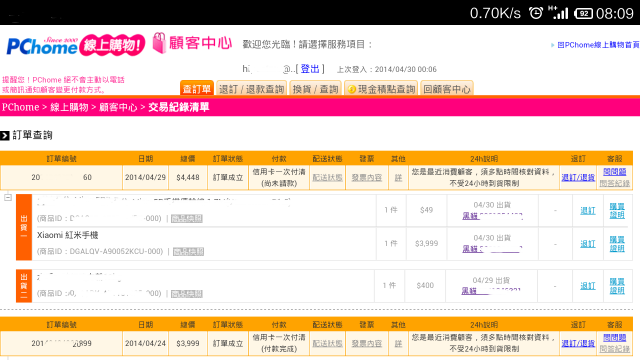Click the 2014/04/24 order date

click(145, 343)
